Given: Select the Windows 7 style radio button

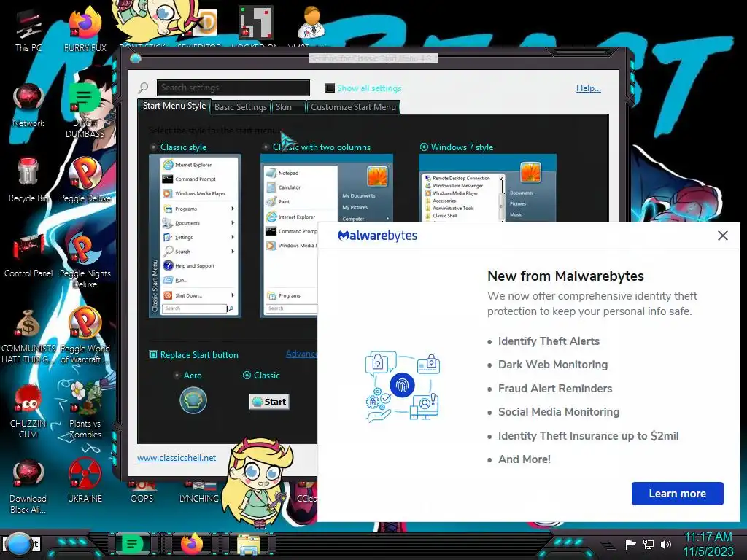Looking at the screenshot, I should coord(424,147).
